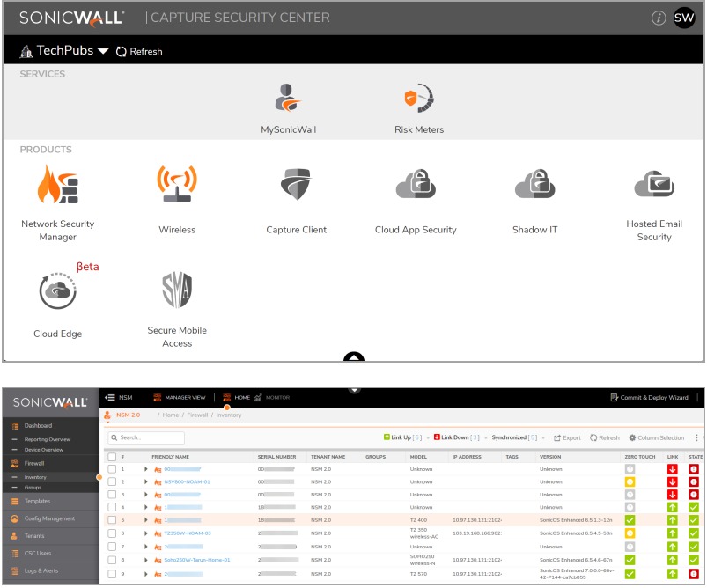Image resolution: width=707 pixels, height=588 pixels.
Task: Expand row 8 Soho250W-Tarun-Home-01
Action: [145, 560]
